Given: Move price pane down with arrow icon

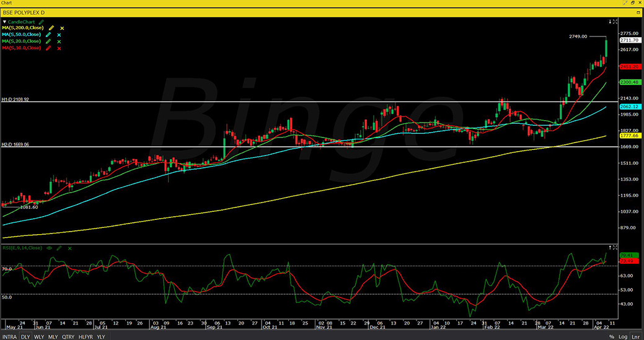Looking at the screenshot, I should (610, 21).
